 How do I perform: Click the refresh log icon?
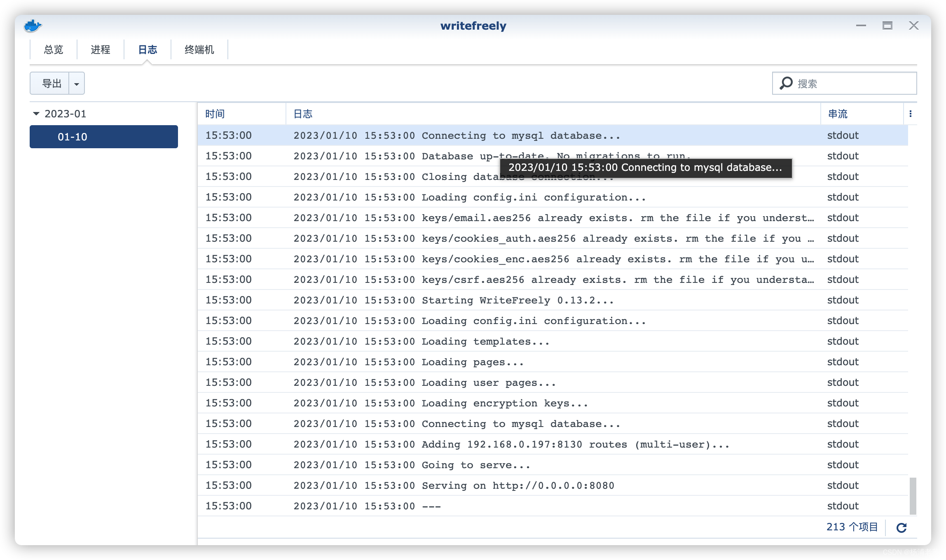902,527
